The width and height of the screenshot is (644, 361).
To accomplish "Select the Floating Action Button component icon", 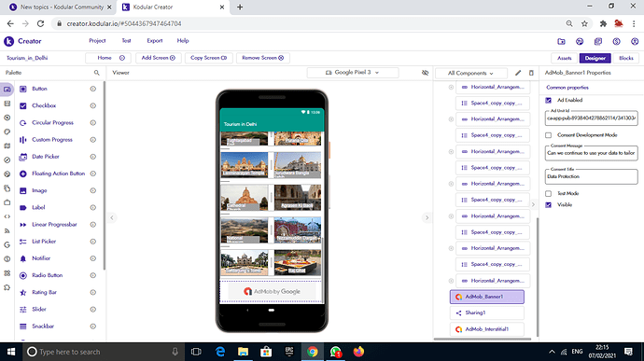I will [x=23, y=174].
